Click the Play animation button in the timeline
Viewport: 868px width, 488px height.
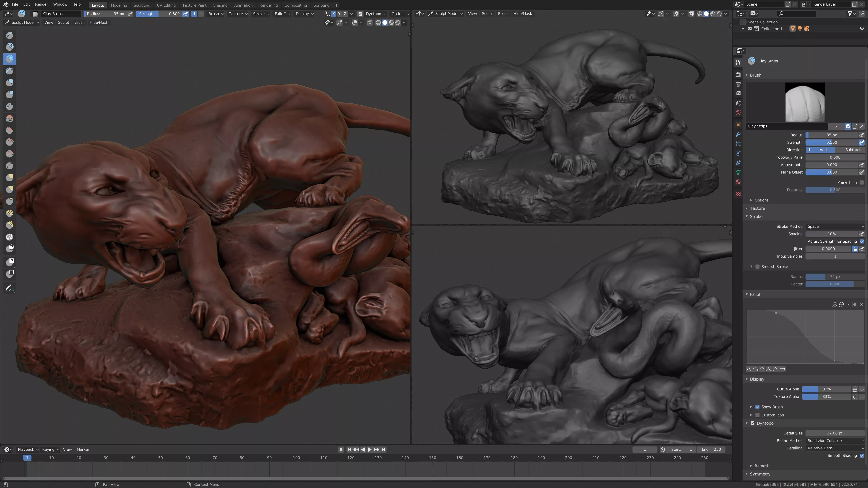[370, 450]
